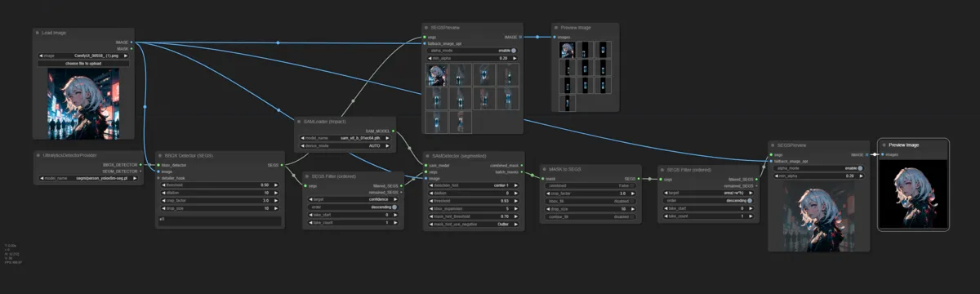Screen dimensions: 980x294
Task: Open mask_hint_use_negative Outter dropdown
Action: point(474,224)
